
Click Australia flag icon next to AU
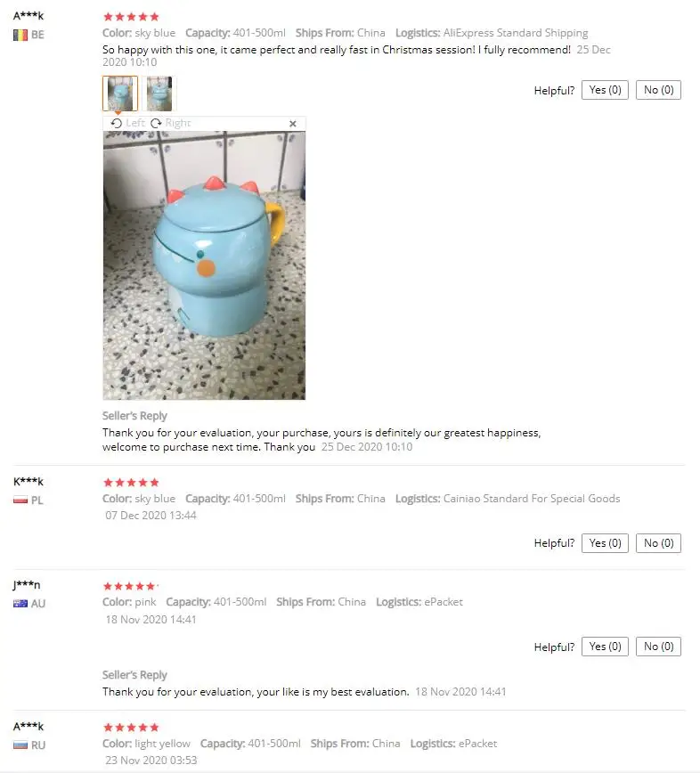coord(20,604)
